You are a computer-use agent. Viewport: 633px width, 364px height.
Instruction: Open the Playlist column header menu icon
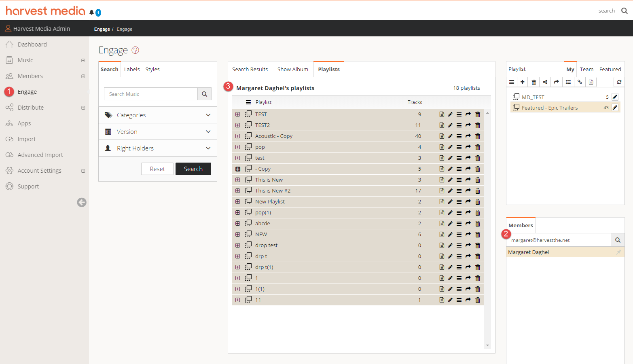point(248,102)
